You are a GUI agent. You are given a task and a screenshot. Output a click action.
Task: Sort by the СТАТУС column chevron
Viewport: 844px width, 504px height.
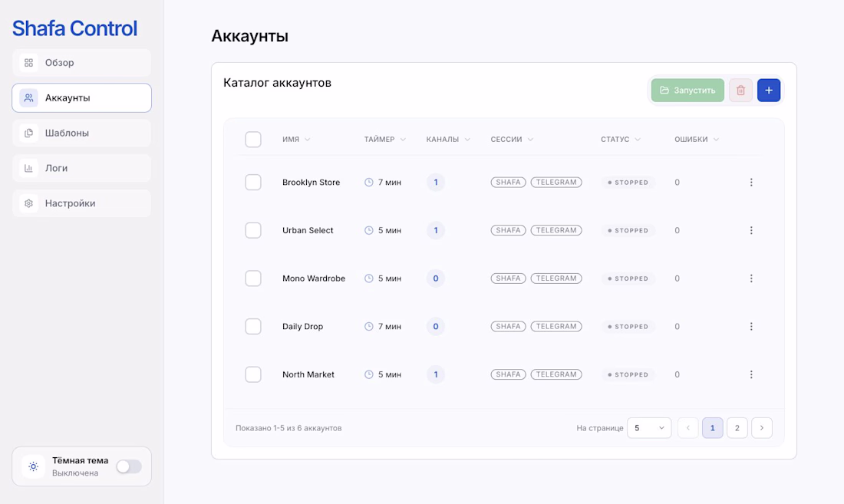click(638, 140)
